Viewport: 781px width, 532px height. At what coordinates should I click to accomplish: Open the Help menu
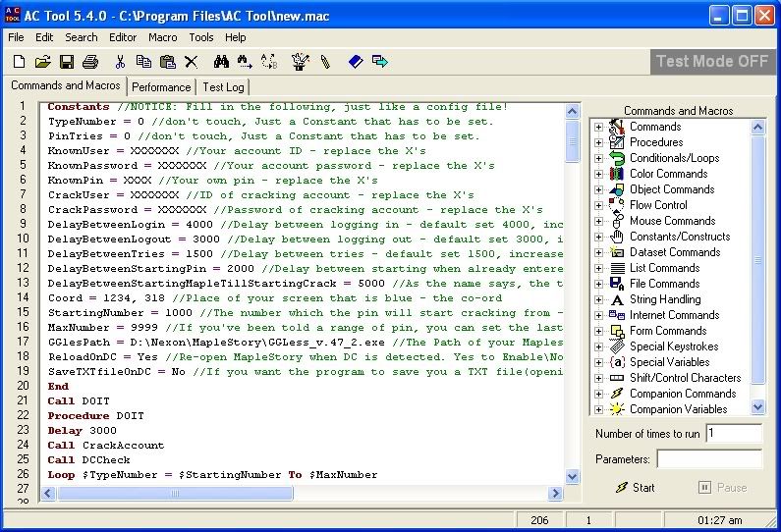click(235, 37)
